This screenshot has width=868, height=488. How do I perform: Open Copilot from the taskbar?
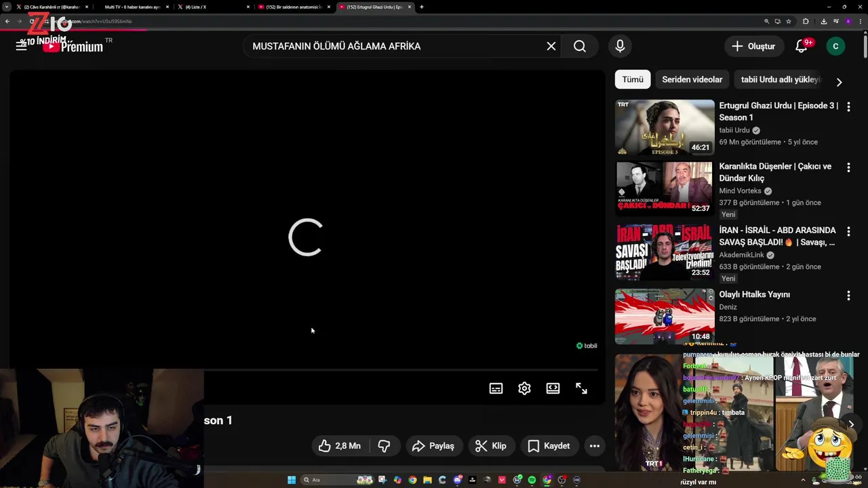(x=397, y=480)
